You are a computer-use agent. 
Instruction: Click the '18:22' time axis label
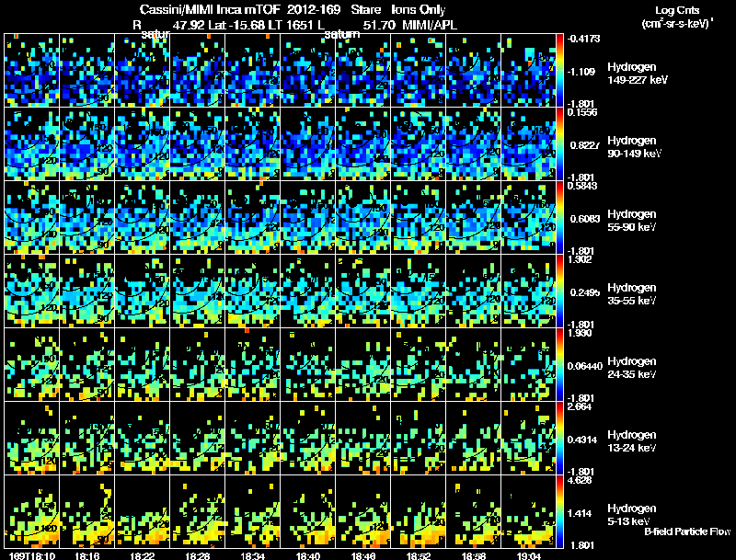click(x=143, y=555)
